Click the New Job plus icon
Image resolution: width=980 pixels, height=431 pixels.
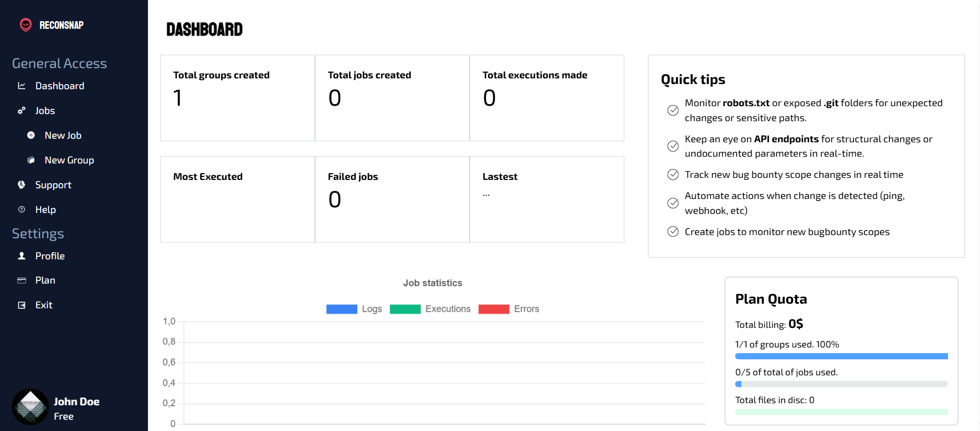(31, 135)
